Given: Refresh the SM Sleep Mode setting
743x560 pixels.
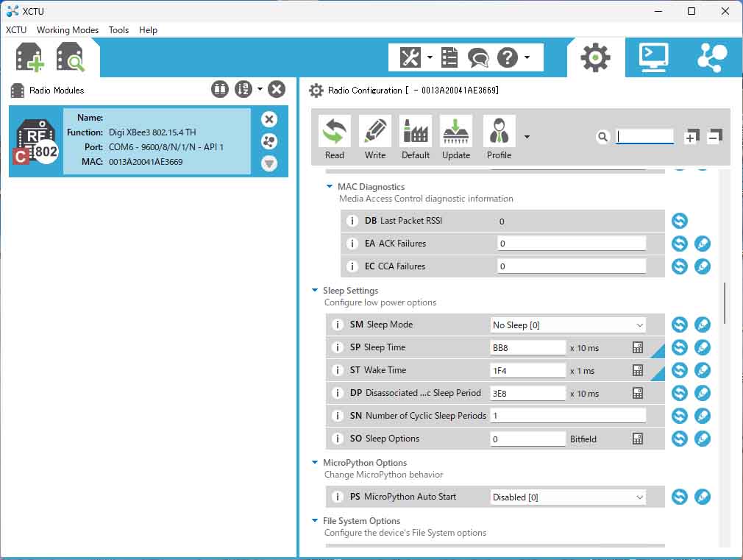Looking at the screenshot, I should pos(680,325).
